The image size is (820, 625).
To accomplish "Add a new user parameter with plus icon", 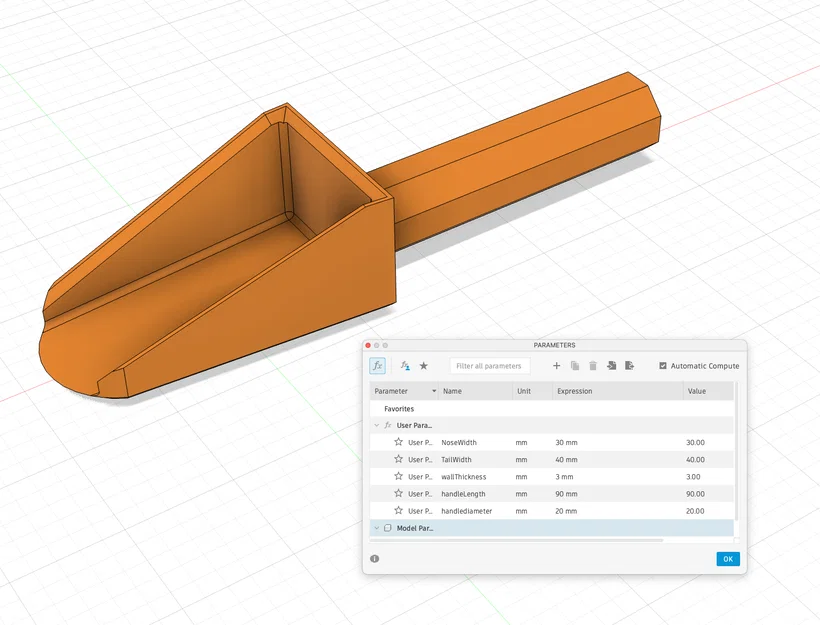I will tap(556, 366).
